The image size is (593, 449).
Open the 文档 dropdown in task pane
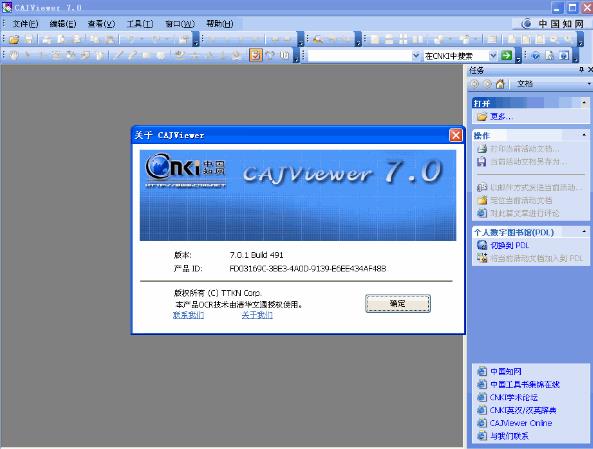click(589, 84)
